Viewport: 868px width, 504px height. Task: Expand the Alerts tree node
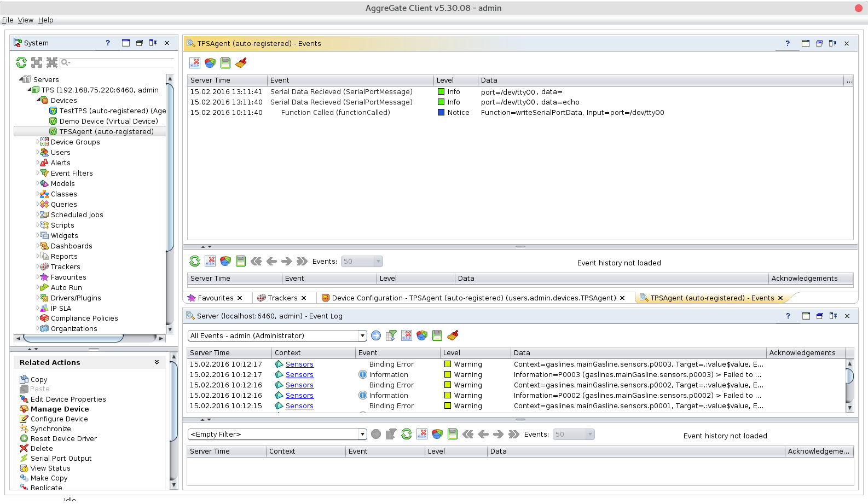38,163
